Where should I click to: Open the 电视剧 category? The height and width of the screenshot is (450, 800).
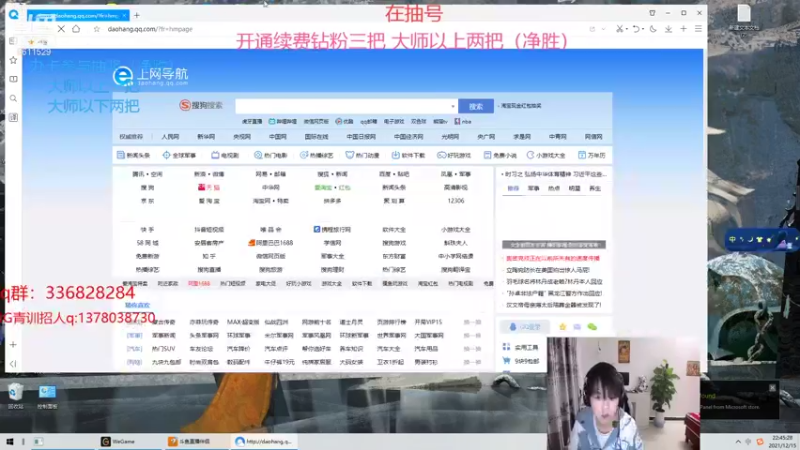[x=225, y=155]
